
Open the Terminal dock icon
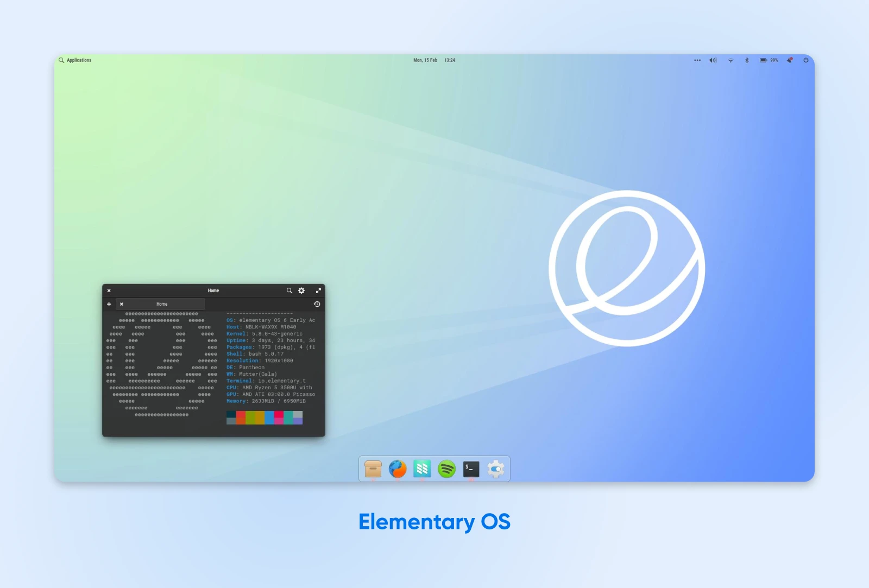pyautogui.click(x=471, y=469)
